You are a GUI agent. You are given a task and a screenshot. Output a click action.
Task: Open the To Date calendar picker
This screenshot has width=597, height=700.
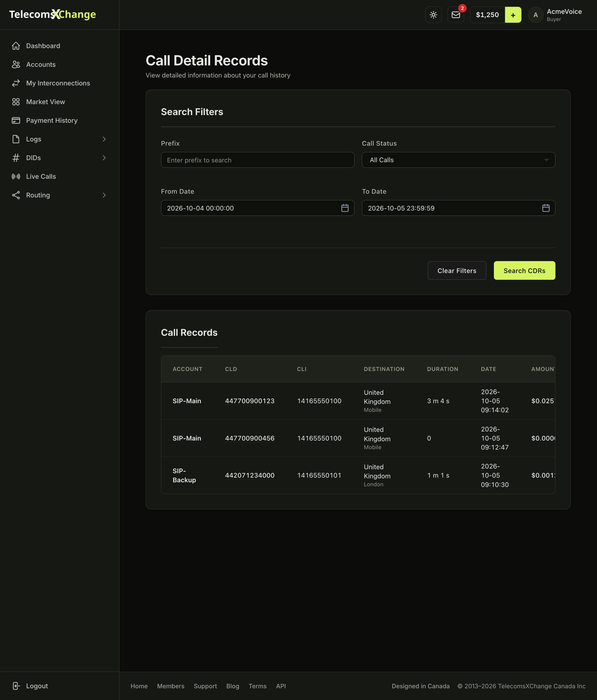(x=546, y=208)
